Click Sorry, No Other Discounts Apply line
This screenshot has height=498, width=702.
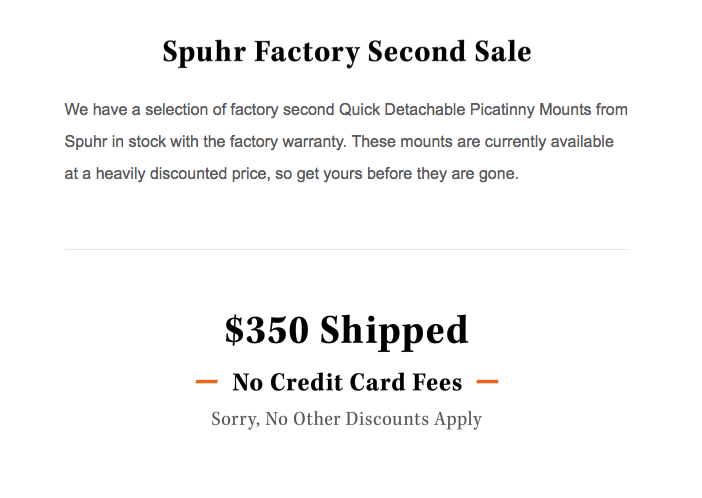point(347,420)
